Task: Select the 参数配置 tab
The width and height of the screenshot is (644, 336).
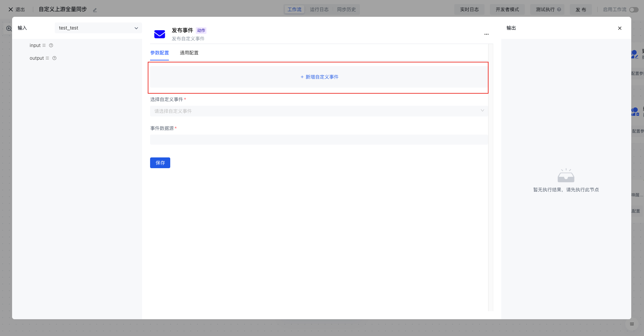Action: coord(159,53)
